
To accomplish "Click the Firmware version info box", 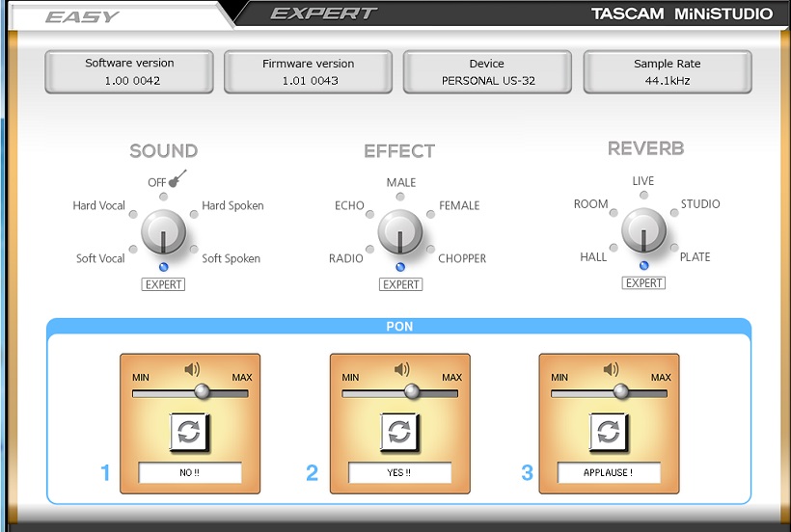I will (x=309, y=71).
